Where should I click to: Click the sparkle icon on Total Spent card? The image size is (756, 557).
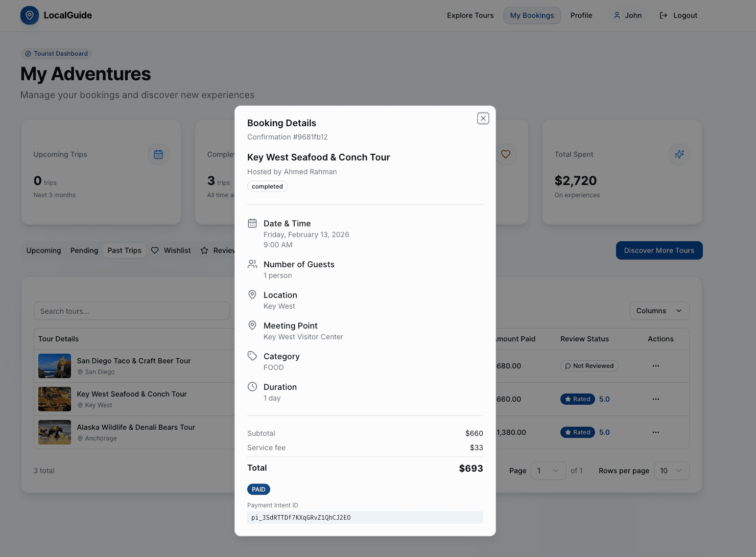679,154
